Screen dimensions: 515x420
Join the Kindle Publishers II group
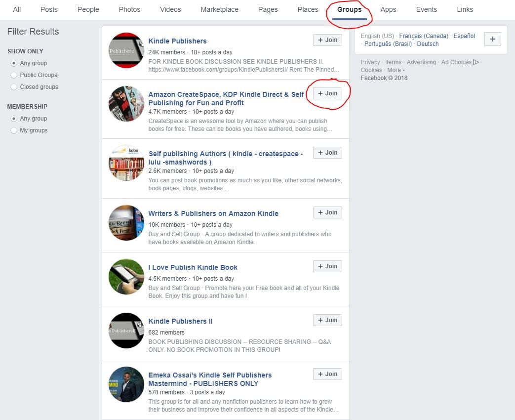[327, 320]
